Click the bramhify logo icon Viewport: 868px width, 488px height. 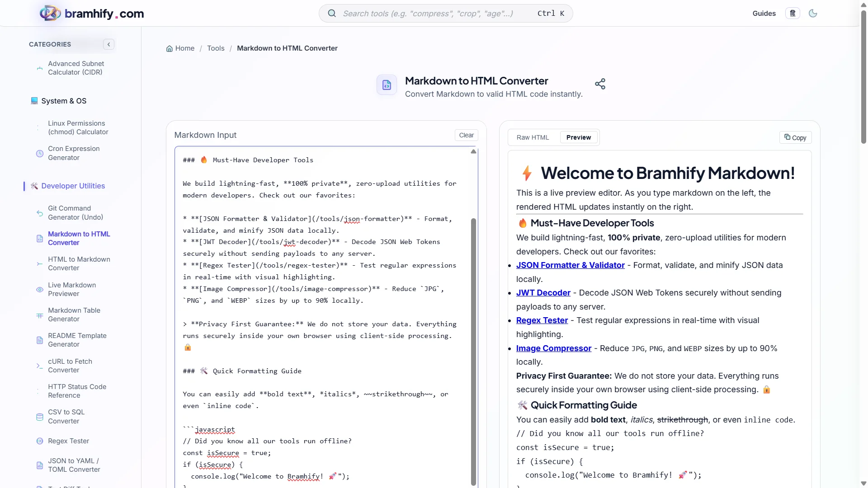50,13
